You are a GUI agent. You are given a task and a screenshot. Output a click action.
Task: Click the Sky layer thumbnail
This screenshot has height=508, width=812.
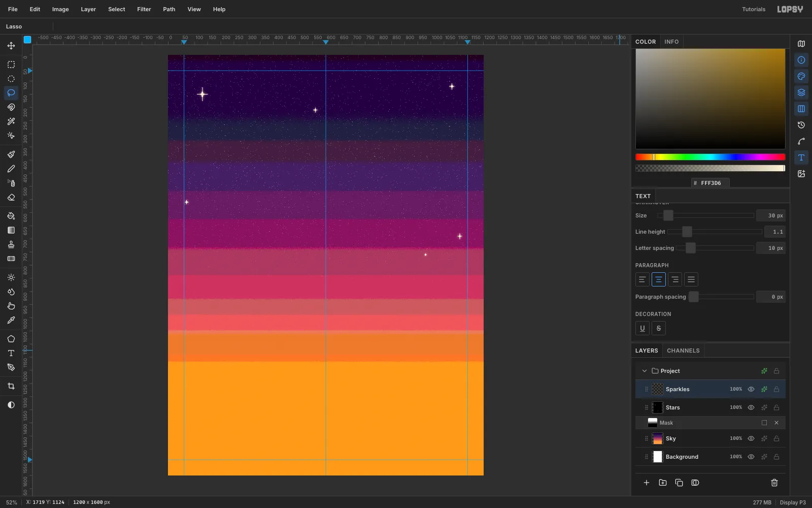[x=658, y=438]
